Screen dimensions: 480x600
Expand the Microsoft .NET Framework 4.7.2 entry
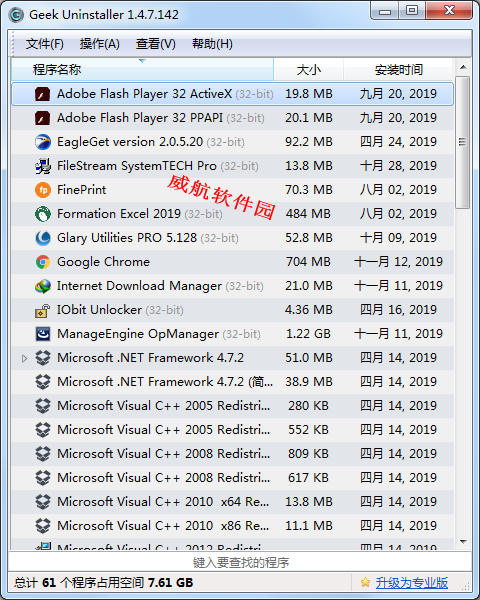click(24, 359)
